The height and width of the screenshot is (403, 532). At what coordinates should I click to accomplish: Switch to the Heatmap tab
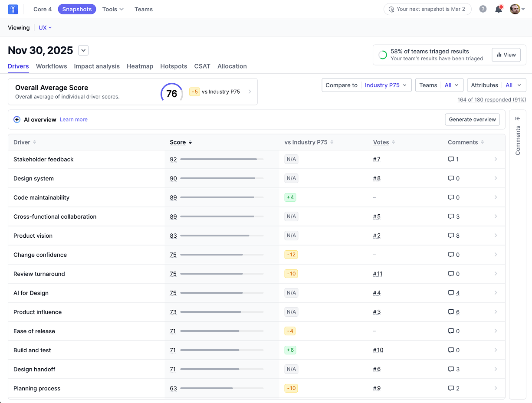(140, 66)
